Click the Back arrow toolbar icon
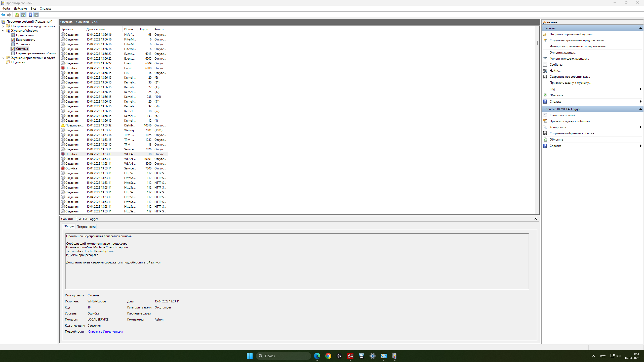The height and width of the screenshot is (362, 644). tap(3, 15)
